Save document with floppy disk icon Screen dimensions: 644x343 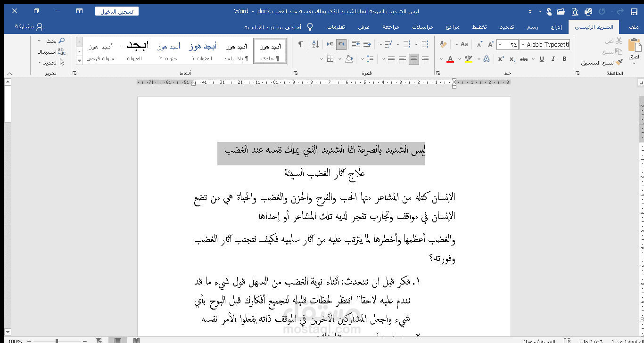pyautogui.click(x=634, y=11)
